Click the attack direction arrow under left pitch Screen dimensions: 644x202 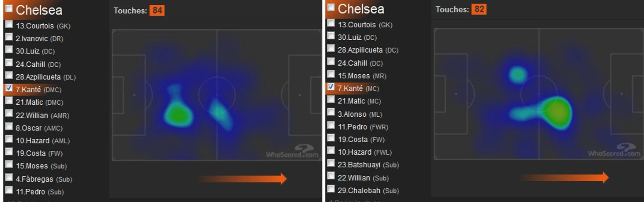pos(242,179)
